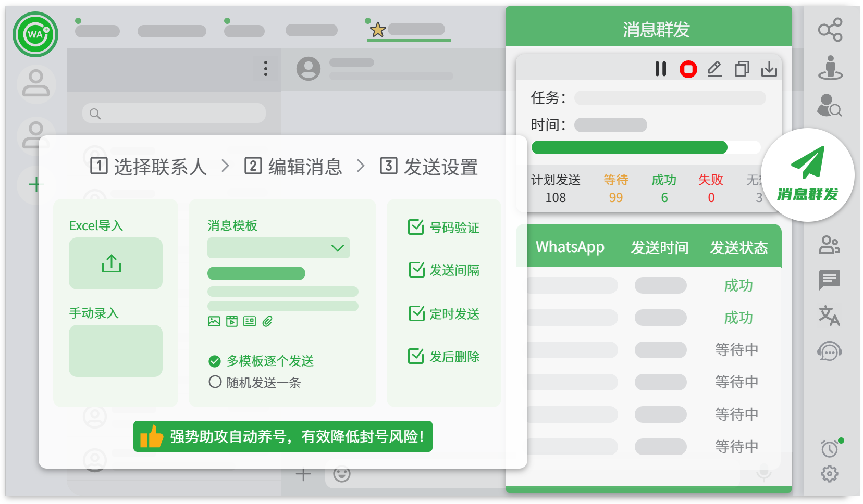Click the 手动录入 input box
This screenshot has width=863, height=504.
[x=116, y=351]
